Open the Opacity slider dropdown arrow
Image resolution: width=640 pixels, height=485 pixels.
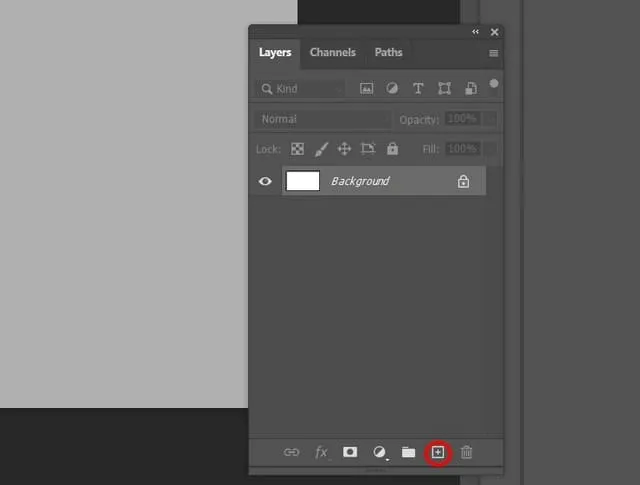490,119
